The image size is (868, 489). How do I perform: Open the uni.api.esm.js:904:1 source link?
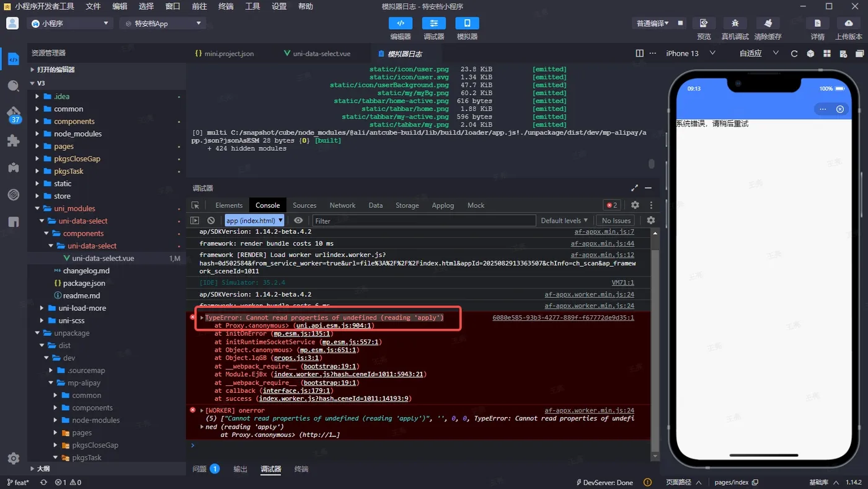click(x=334, y=326)
